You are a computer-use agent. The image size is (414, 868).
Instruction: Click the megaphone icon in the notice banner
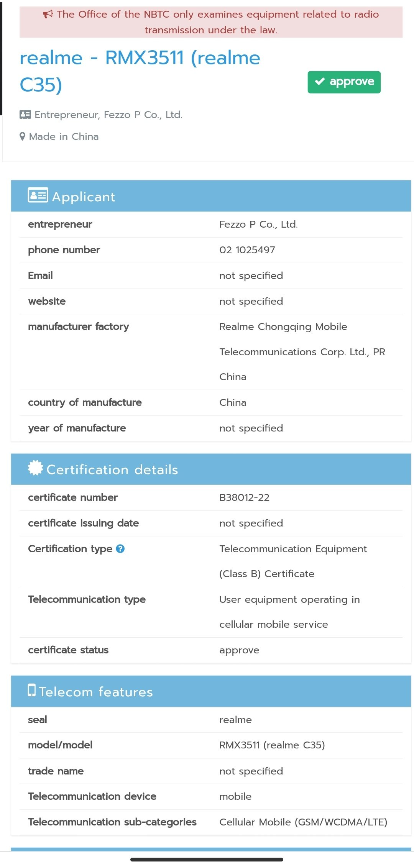pos(48,15)
